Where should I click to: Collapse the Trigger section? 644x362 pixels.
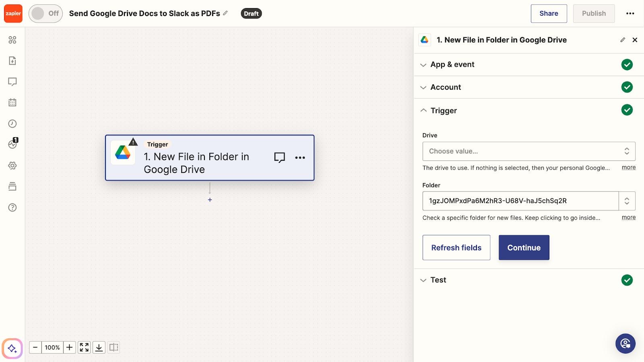coord(529,110)
